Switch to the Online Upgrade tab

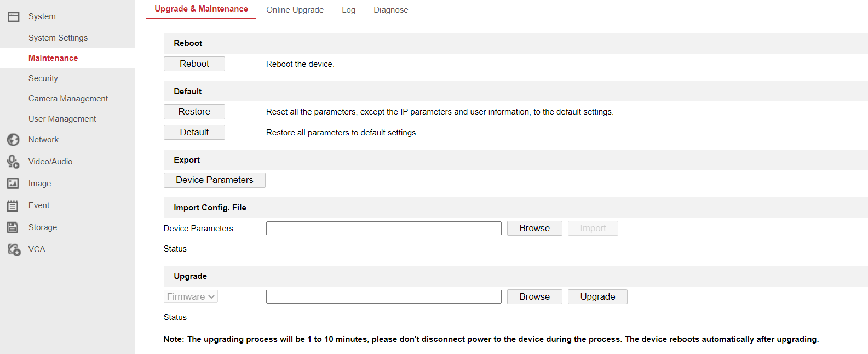click(295, 10)
